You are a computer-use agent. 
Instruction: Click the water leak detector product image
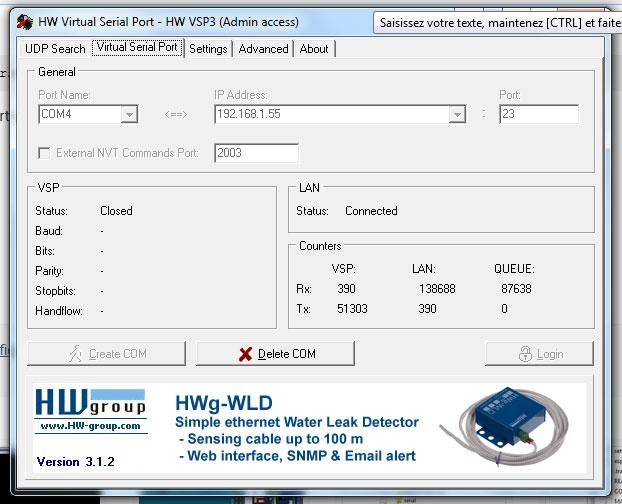pyautogui.click(x=505, y=426)
